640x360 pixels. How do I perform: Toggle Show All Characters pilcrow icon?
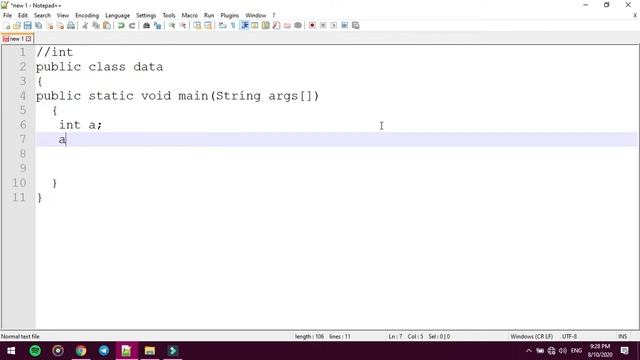coord(233,25)
